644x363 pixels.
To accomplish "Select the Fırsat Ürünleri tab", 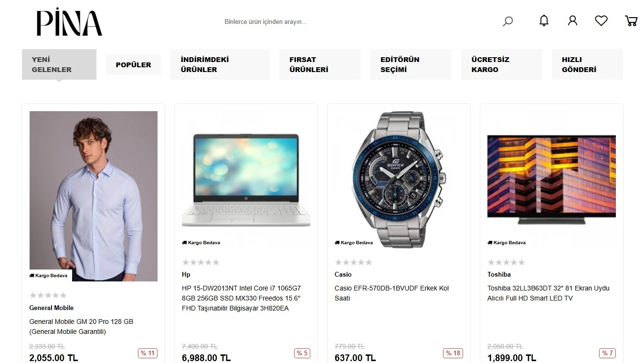I will click(320, 64).
